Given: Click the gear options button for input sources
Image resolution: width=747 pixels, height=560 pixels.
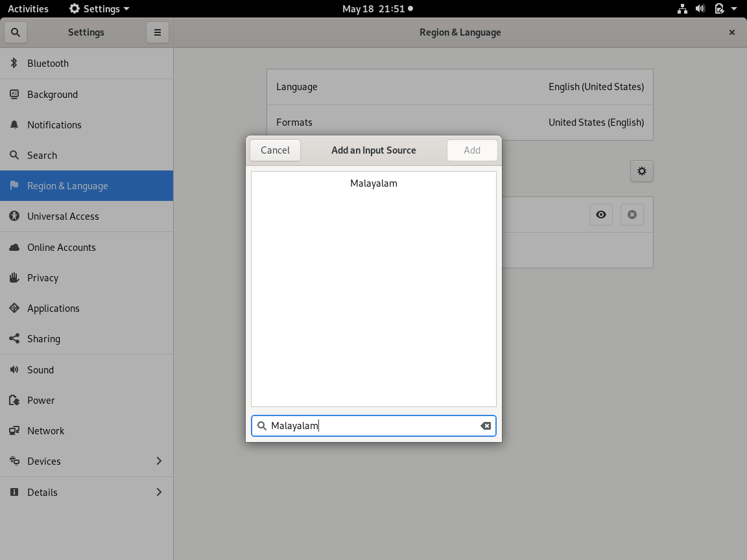Looking at the screenshot, I should (641, 171).
